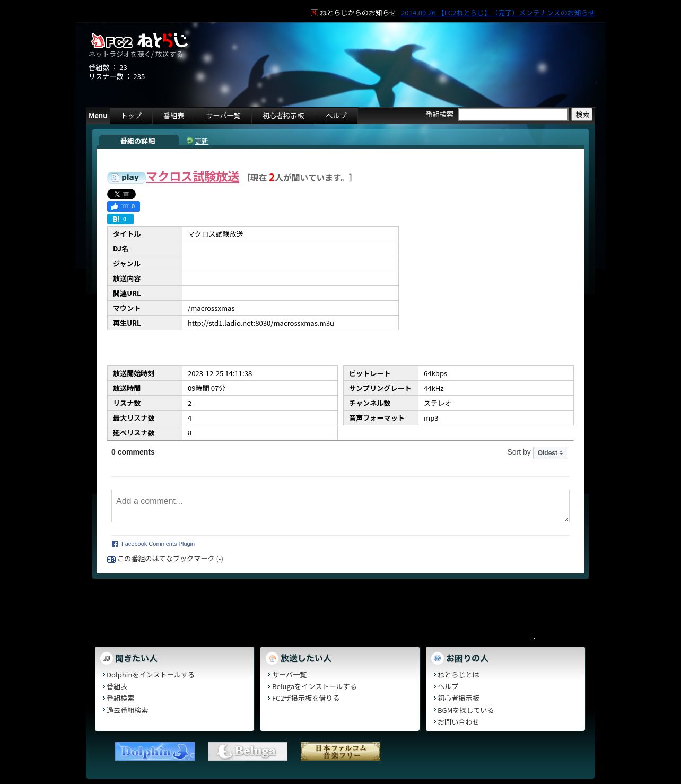Screen dimensions: 681x784
Task: Open the マクロス試験放送 title link
Action: (x=193, y=177)
